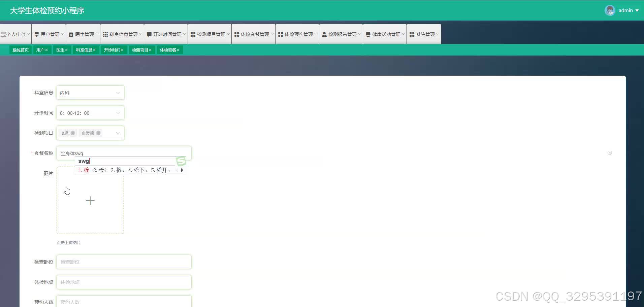Viewport: 644px width, 307px height.
Task: Remove the 血常规 tag
Action: pyautogui.click(x=98, y=133)
